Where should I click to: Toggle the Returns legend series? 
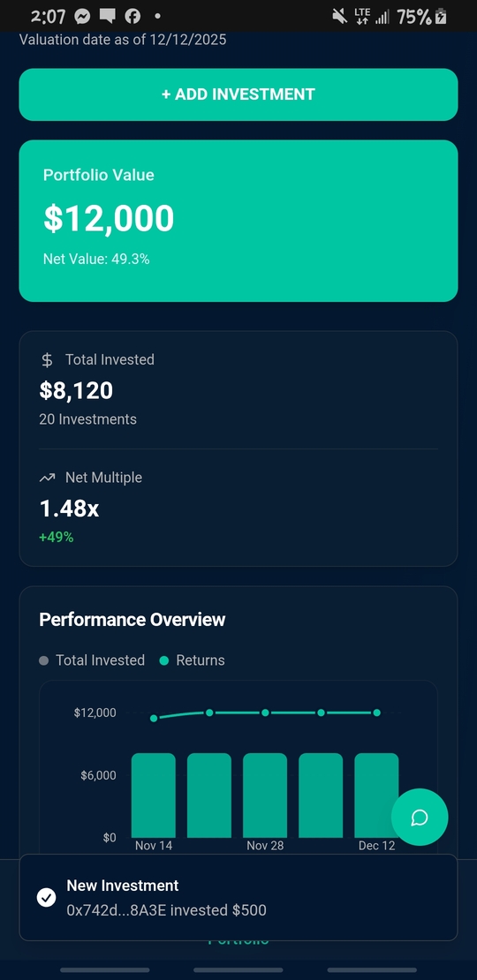[x=192, y=660]
